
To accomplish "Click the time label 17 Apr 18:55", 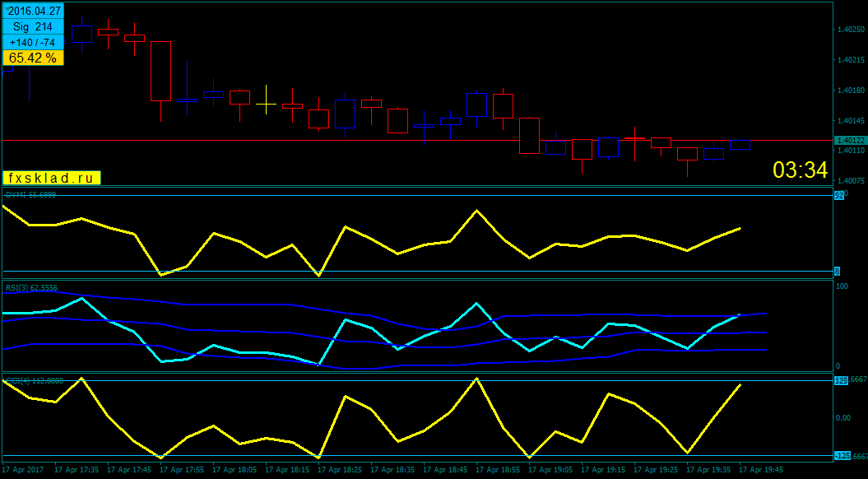I will (x=499, y=470).
